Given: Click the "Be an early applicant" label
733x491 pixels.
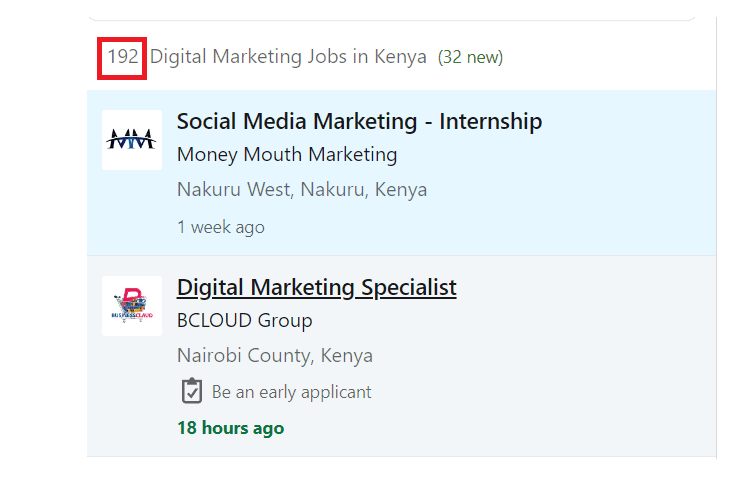Looking at the screenshot, I should pyautogui.click(x=291, y=392).
